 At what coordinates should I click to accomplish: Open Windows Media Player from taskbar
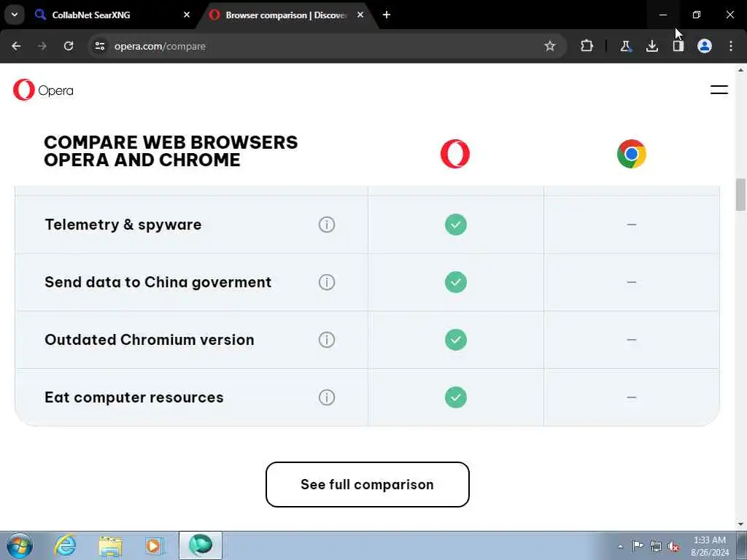[154, 545]
